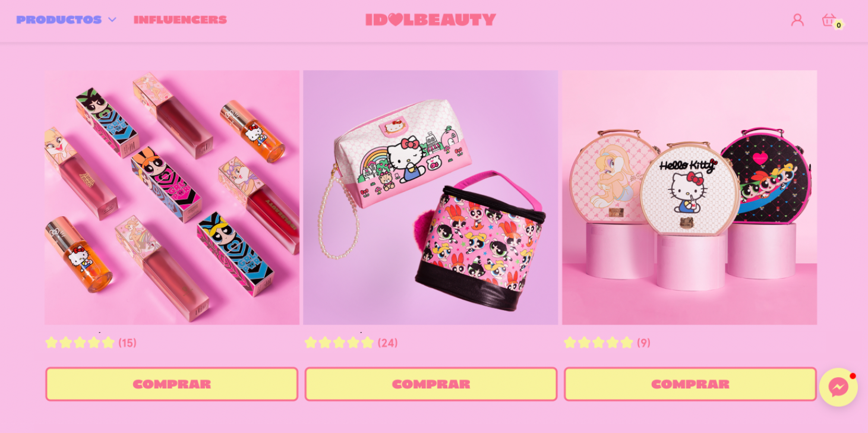Click the IdolBeauty heart logo

click(x=431, y=20)
